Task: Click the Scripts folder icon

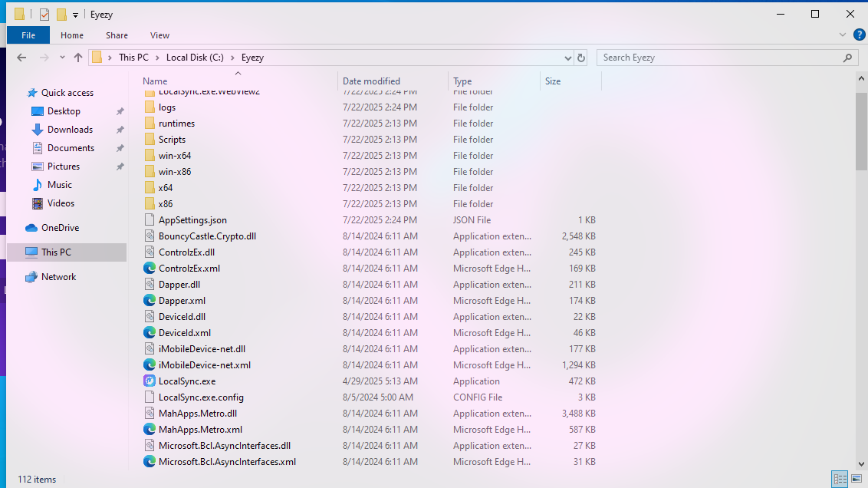Action: pyautogui.click(x=149, y=139)
